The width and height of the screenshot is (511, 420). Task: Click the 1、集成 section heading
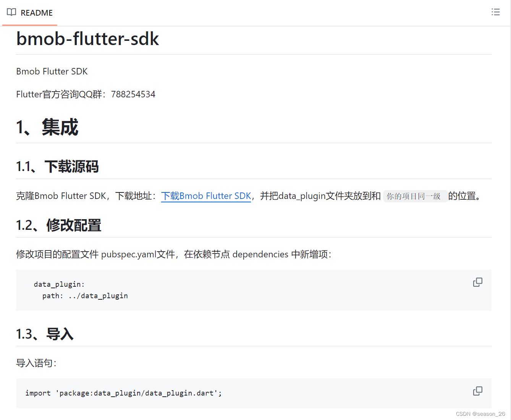pyautogui.click(x=47, y=127)
